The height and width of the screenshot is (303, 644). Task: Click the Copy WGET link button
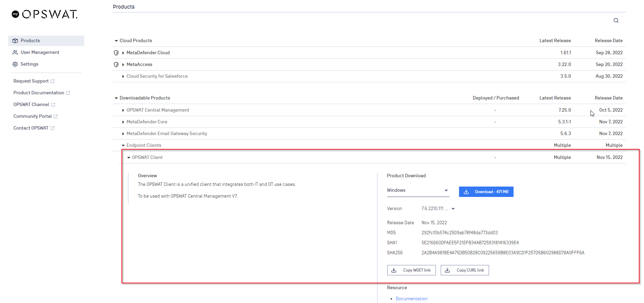pyautogui.click(x=411, y=270)
